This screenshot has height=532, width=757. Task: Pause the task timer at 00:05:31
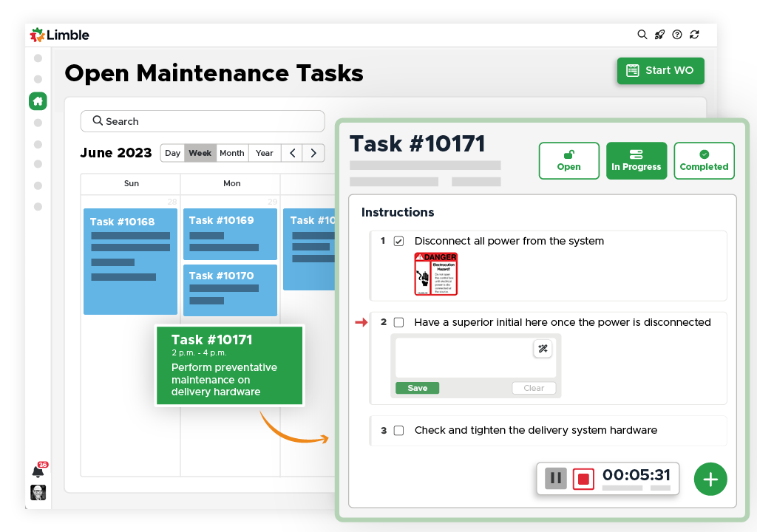pos(555,478)
